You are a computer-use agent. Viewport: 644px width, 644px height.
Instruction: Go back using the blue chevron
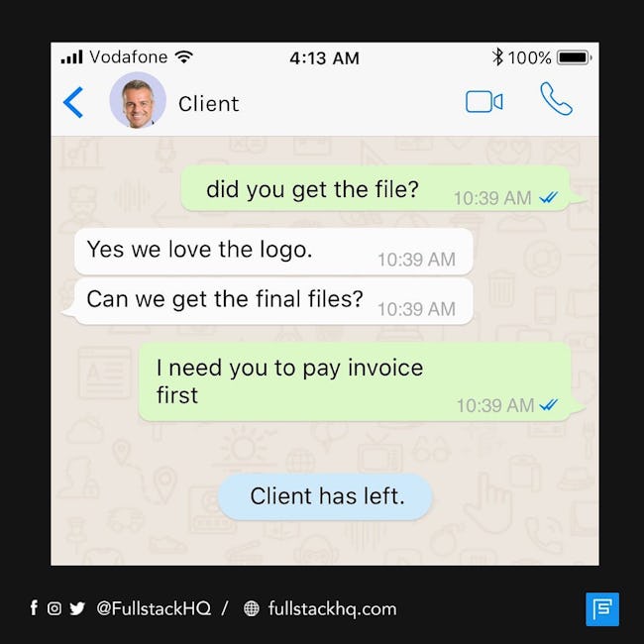(x=73, y=102)
